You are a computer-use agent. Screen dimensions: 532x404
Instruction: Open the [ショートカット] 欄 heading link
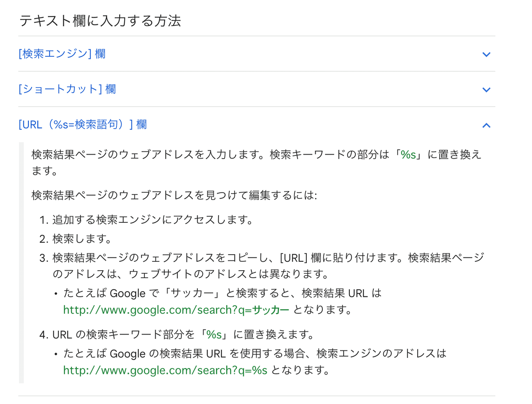click(x=67, y=89)
